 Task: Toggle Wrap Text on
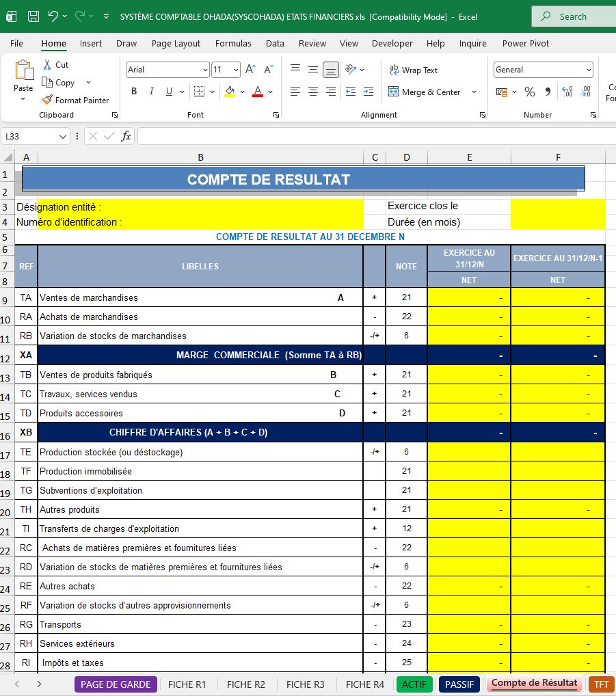(413, 70)
